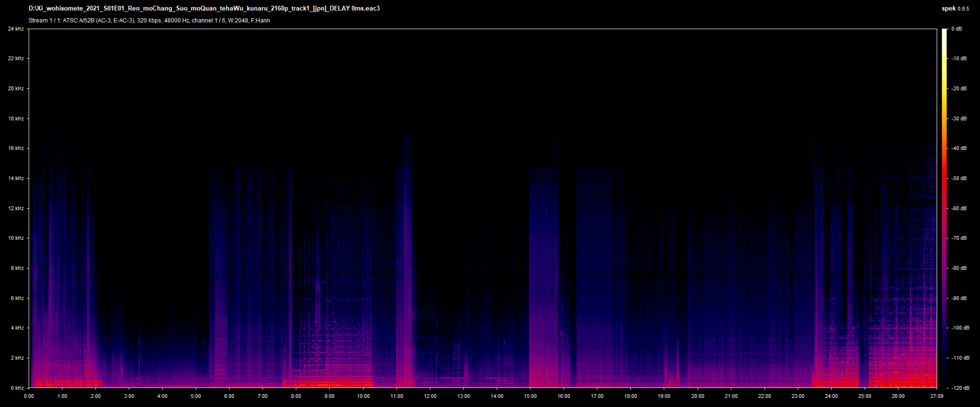
Task: Click the '25:00' time axis label
Action: pos(865,396)
